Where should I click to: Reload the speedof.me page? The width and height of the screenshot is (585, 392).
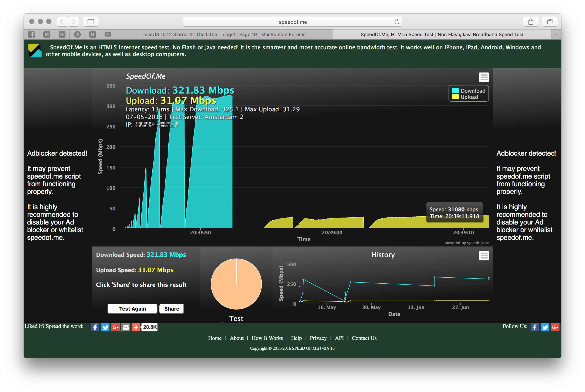397,22
